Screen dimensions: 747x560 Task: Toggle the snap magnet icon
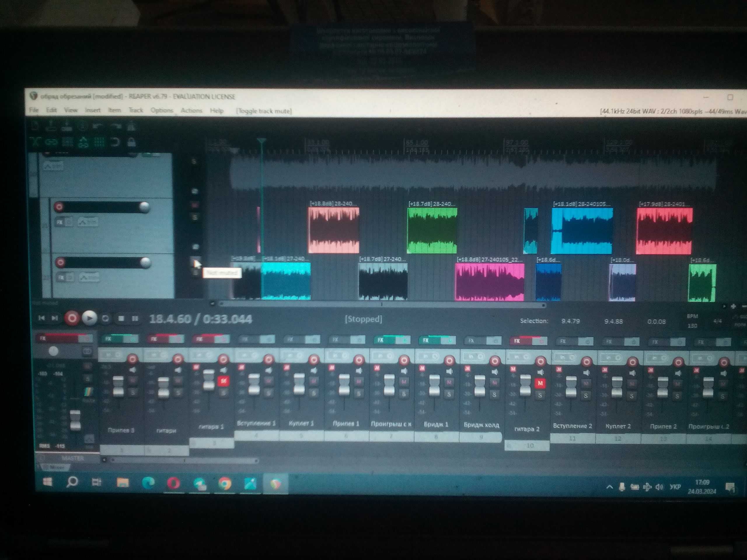[x=115, y=142]
